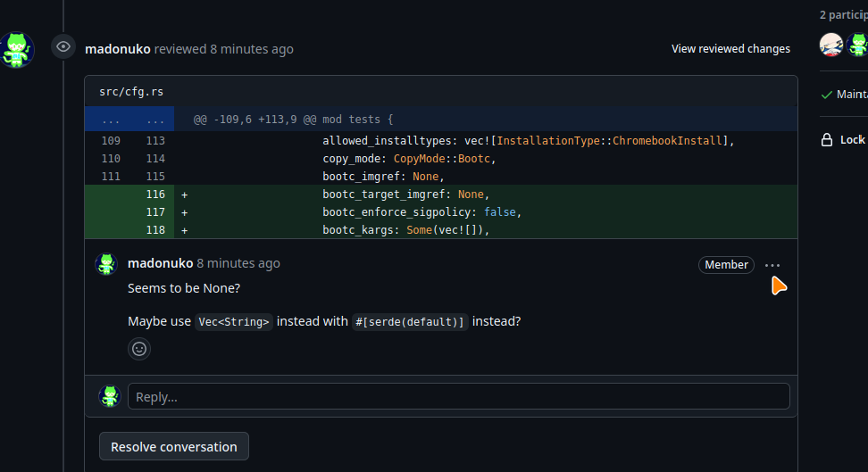This screenshot has height=472, width=868.
Task: Click the hunk header for mod tests
Action: tap(293, 119)
